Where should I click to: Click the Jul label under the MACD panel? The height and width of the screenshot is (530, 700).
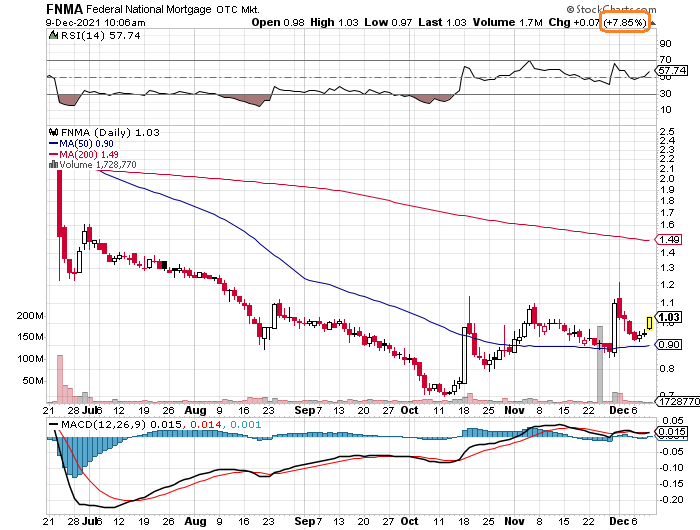click(90, 521)
